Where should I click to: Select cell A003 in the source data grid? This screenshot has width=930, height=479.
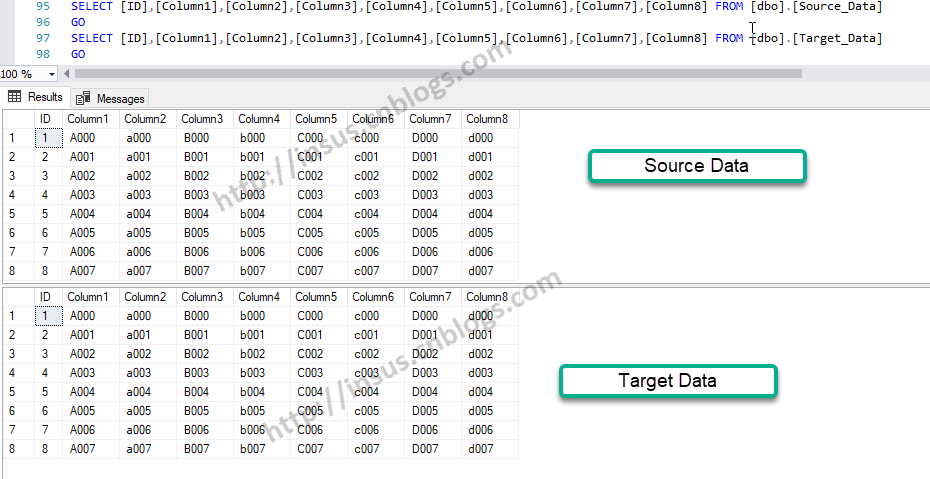83,195
